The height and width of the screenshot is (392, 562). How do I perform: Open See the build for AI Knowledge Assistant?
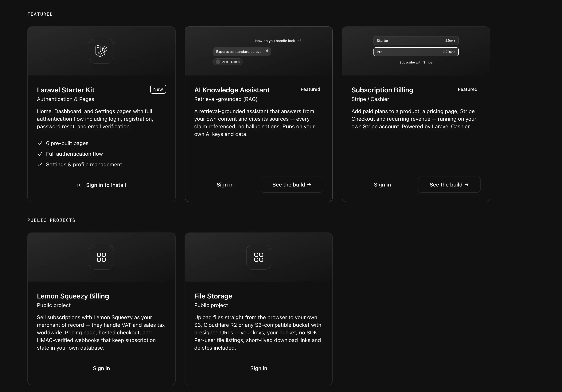click(292, 185)
